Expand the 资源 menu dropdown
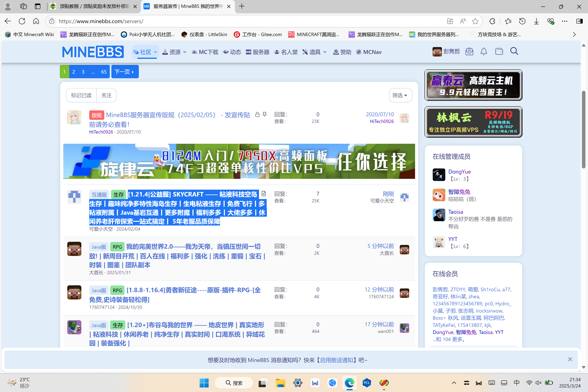 185,52
